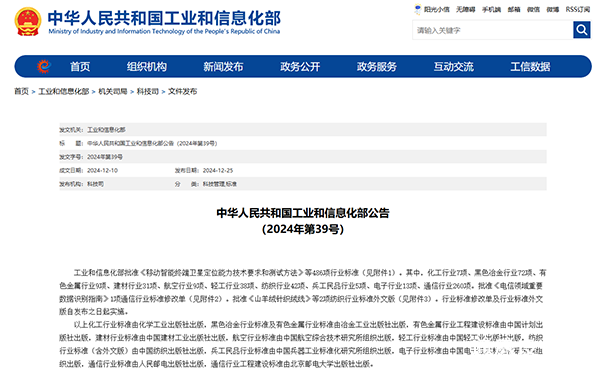The height and width of the screenshot is (371, 600).
Task: Click the 标题 row announcement title text
Action: point(152,143)
